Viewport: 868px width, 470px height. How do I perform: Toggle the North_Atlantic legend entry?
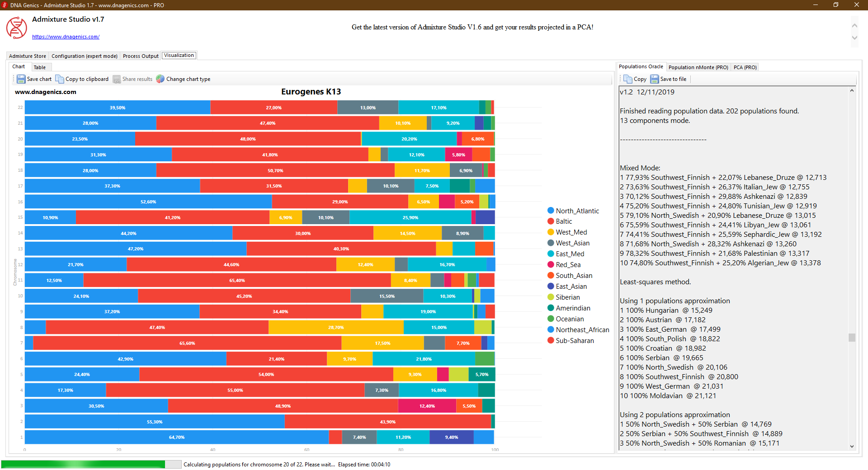tap(573, 210)
